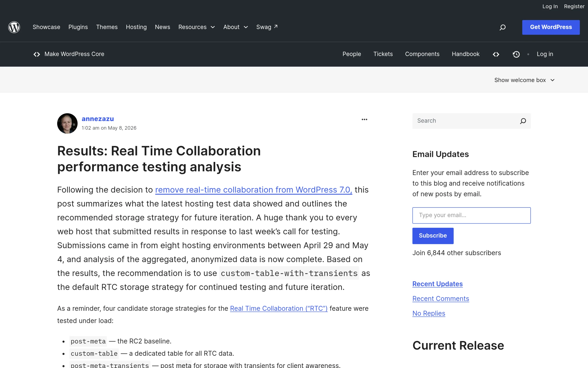Screen dimensions: 588x368
Task: Open the Themes menu item
Action: [107, 27]
